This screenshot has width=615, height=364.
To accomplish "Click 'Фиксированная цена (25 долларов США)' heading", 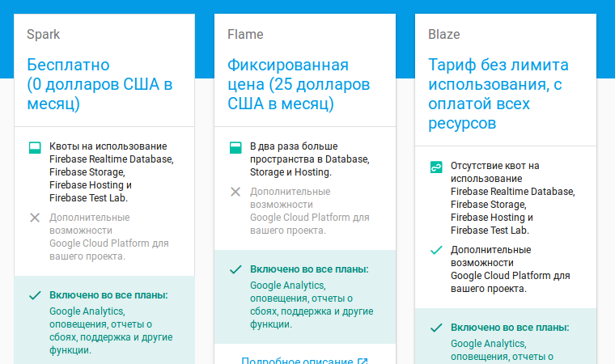I will pyautogui.click(x=299, y=84).
